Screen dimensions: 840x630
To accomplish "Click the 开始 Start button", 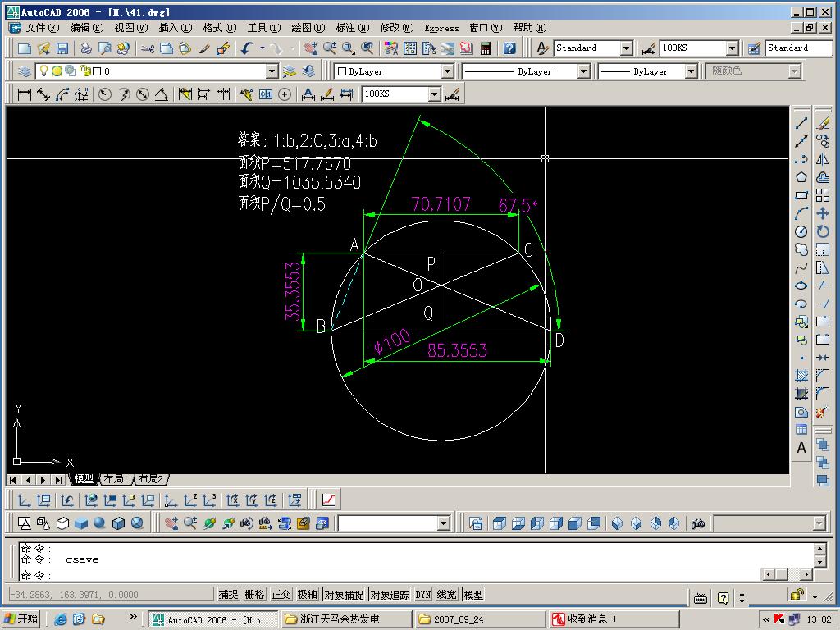I will point(21,619).
